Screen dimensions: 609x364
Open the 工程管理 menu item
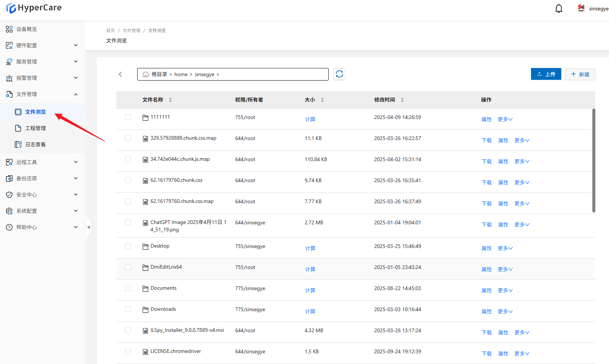35,128
